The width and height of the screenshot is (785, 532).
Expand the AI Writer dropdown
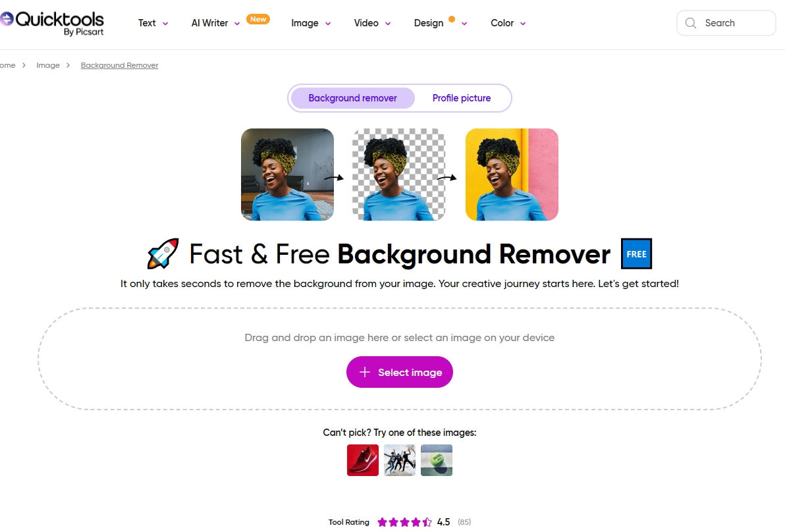click(x=216, y=23)
